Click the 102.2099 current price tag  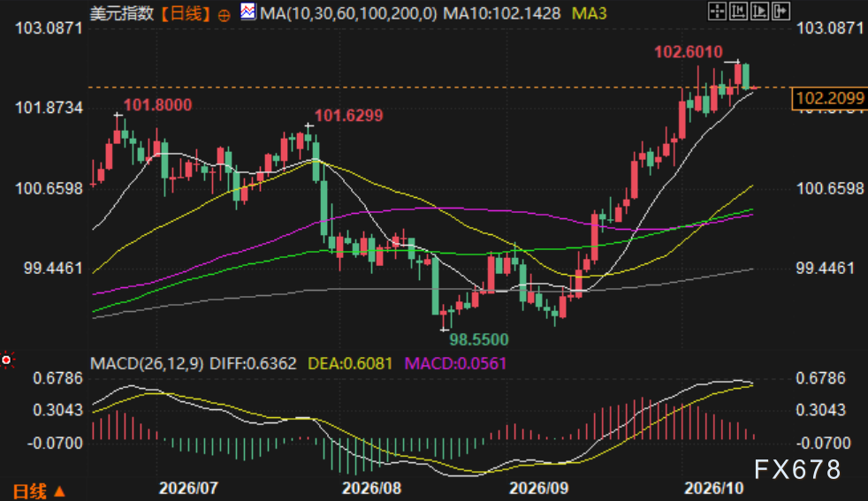[x=829, y=99]
